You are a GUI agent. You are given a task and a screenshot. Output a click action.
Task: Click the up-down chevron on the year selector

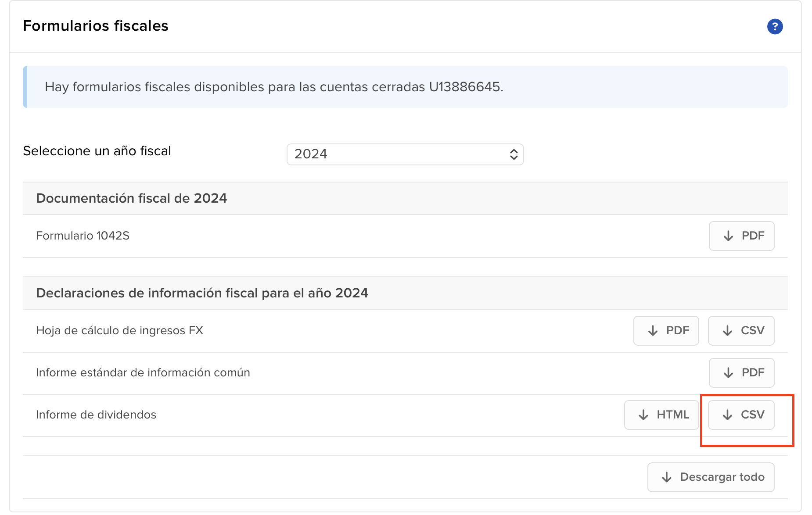tap(514, 154)
